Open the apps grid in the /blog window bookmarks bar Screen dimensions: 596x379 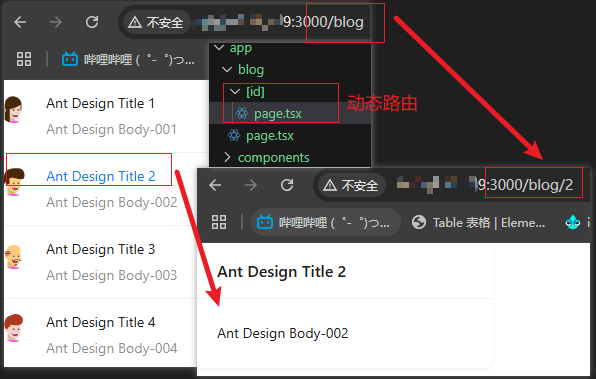24,59
